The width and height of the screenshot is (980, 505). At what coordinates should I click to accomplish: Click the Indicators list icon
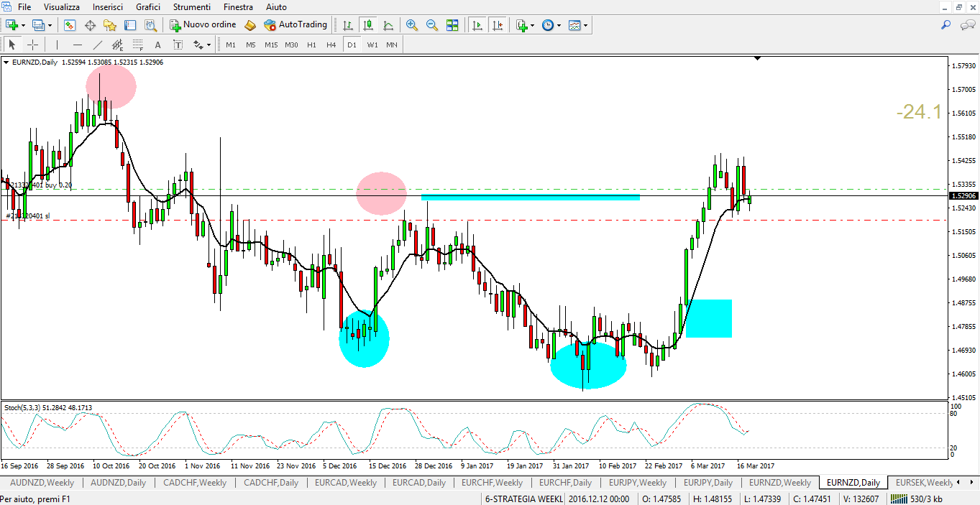[x=521, y=25]
